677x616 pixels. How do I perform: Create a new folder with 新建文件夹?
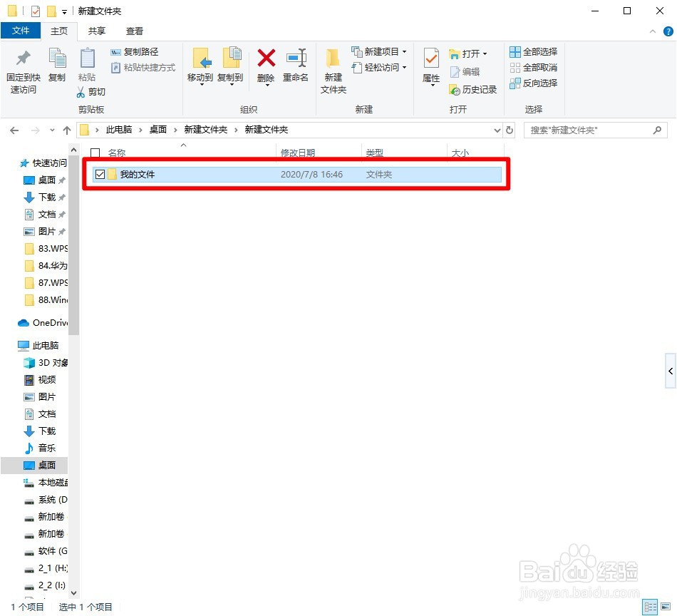[x=332, y=68]
